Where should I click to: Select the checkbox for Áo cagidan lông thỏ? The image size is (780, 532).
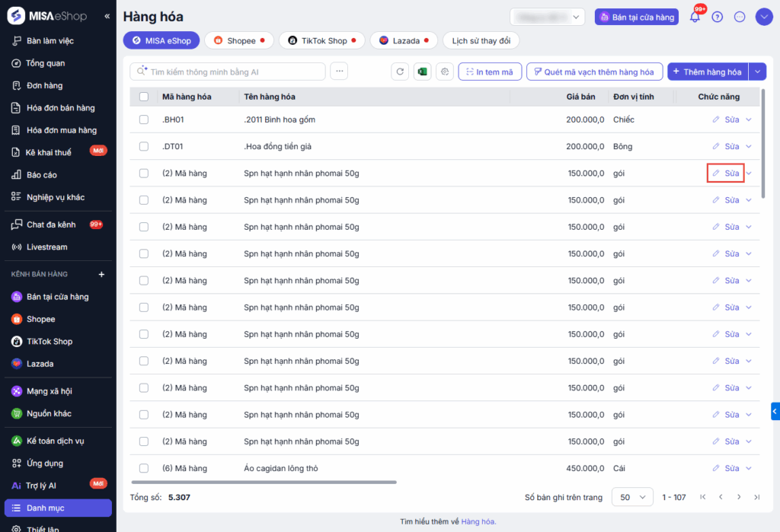(x=144, y=468)
